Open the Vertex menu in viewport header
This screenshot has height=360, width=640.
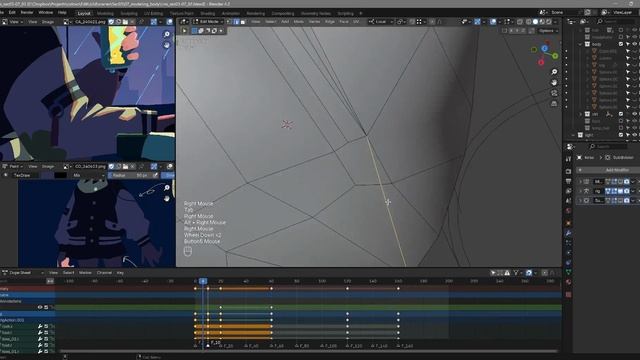click(x=314, y=22)
